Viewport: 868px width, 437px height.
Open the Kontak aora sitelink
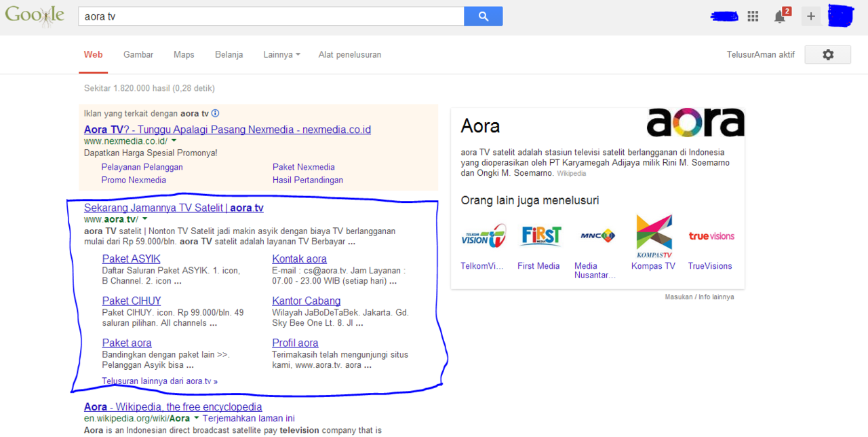[x=299, y=259]
